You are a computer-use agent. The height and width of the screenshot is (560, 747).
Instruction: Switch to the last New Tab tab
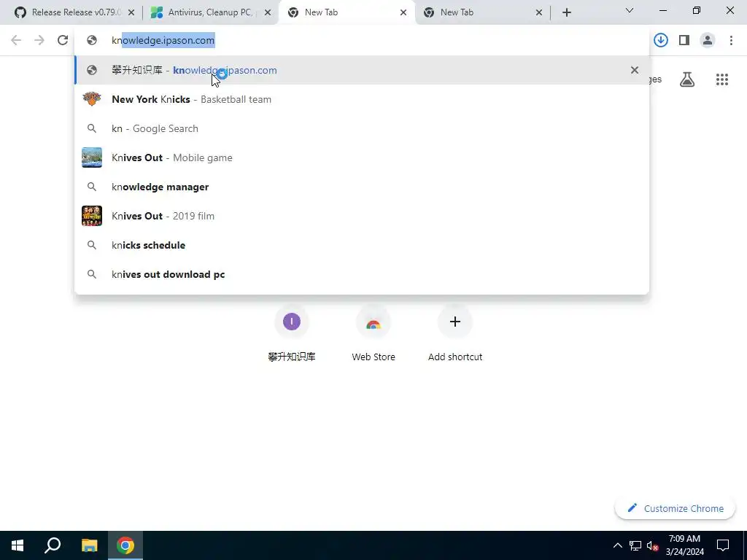click(483, 12)
